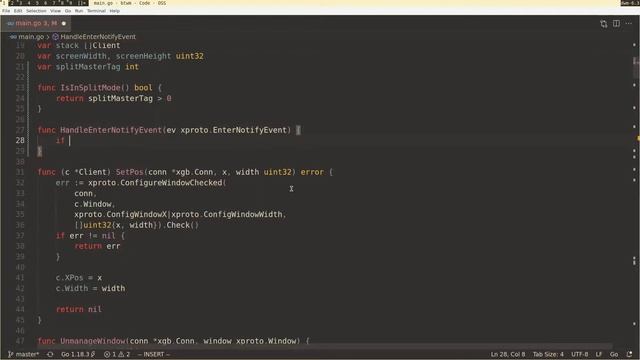Change the LF end of line sequence

[x=599, y=354]
